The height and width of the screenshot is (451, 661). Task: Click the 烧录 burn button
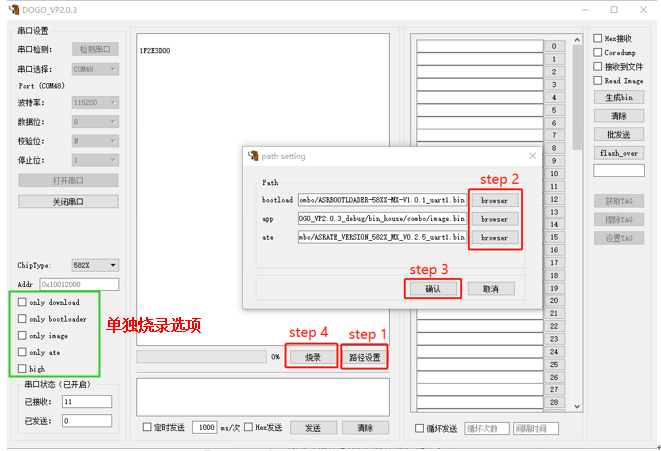point(313,357)
